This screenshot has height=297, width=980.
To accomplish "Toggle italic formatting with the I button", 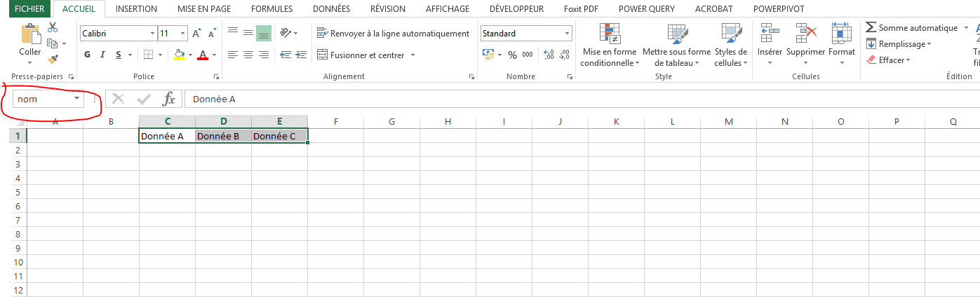I will (x=103, y=55).
